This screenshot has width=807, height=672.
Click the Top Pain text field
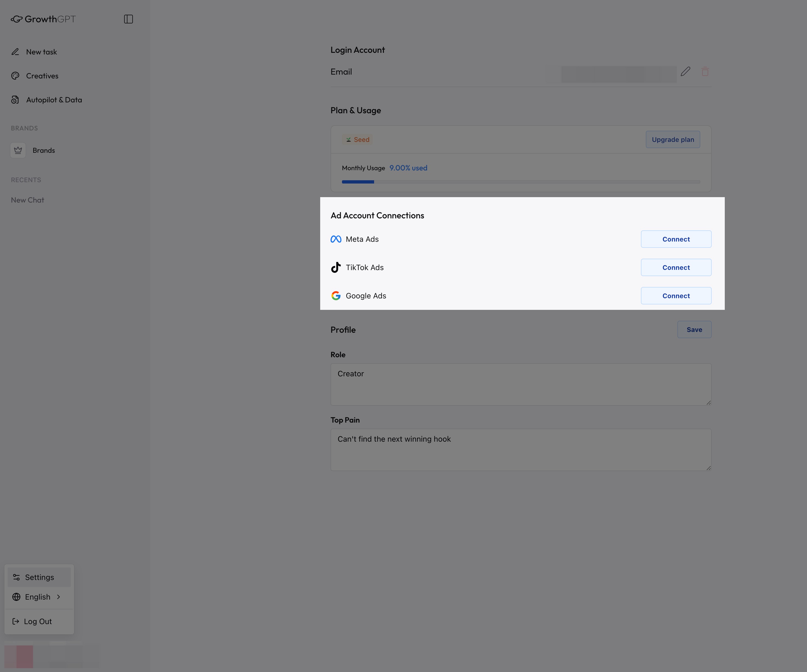tap(521, 450)
